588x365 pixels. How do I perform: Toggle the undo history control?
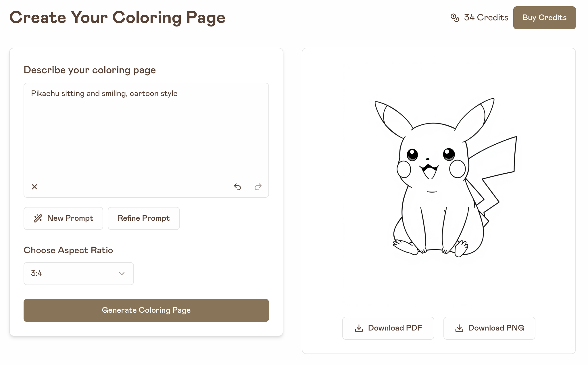pos(237,187)
